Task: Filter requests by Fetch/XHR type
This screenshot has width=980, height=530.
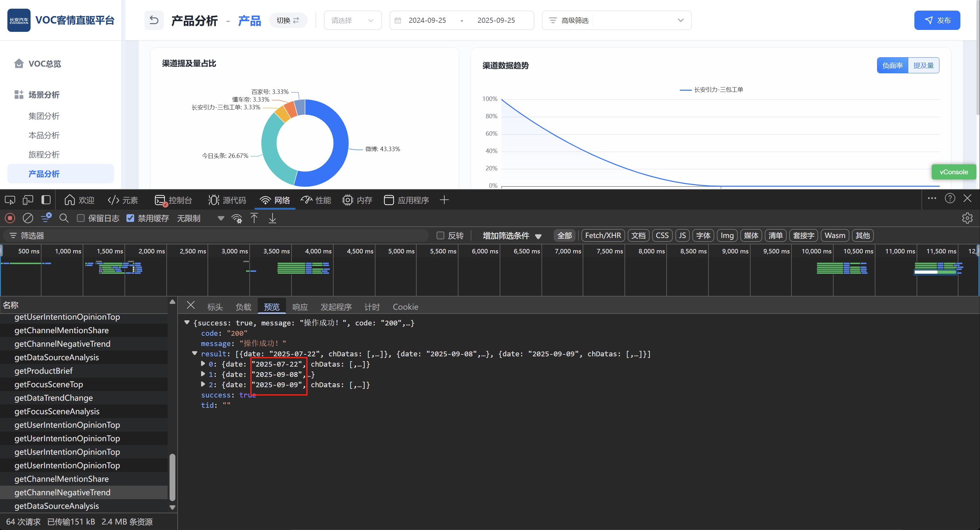Action: [603, 236]
